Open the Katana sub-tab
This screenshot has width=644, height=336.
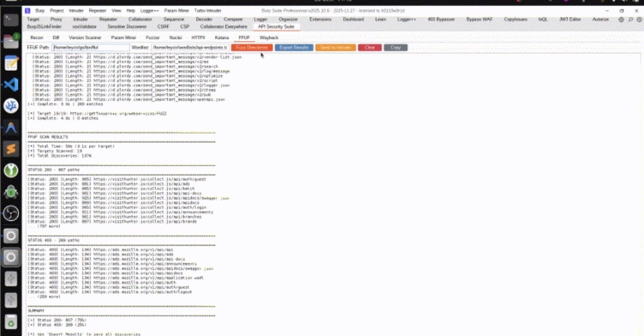click(x=222, y=37)
